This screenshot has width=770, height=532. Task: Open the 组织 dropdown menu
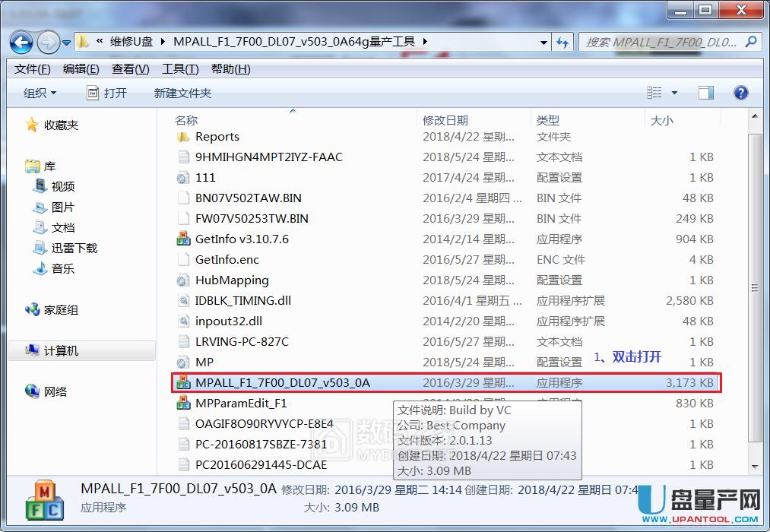tap(40, 93)
